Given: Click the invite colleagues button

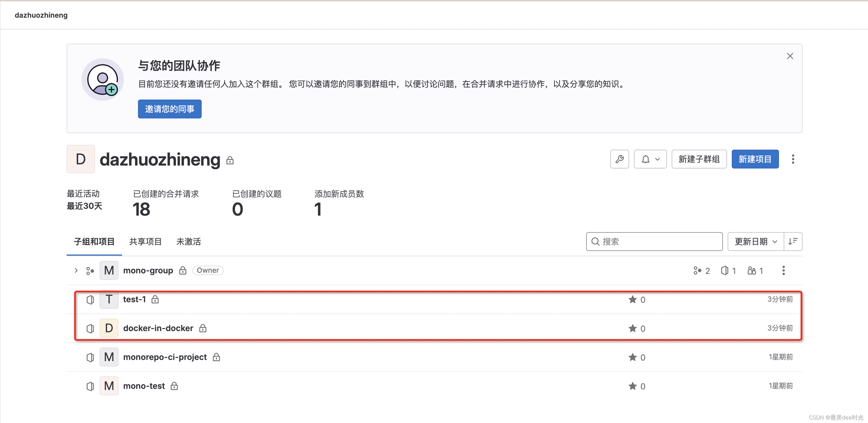Looking at the screenshot, I should tap(170, 109).
